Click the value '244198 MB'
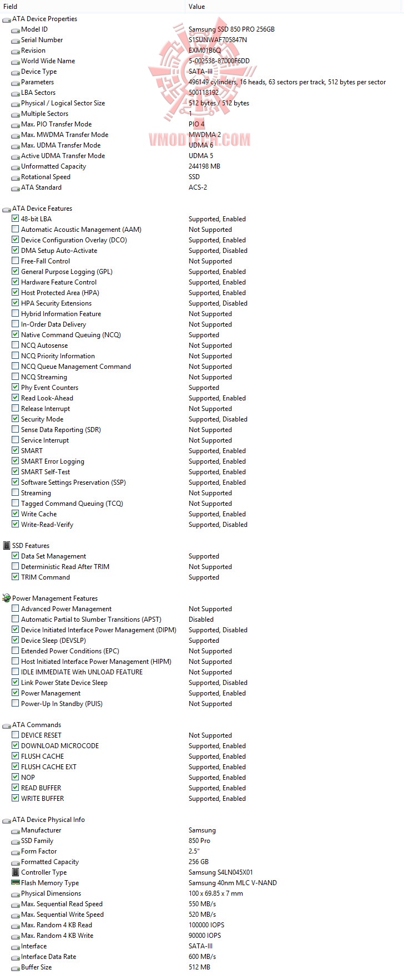 pos(204,166)
